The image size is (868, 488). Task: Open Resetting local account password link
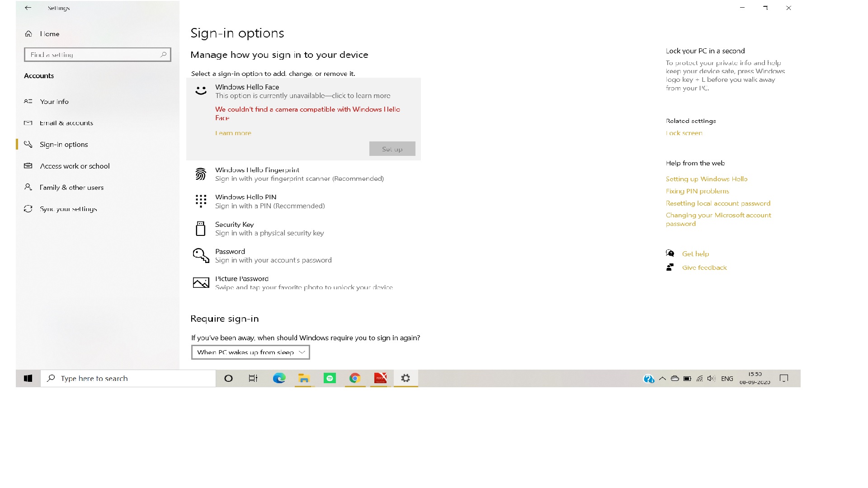tap(718, 204)
